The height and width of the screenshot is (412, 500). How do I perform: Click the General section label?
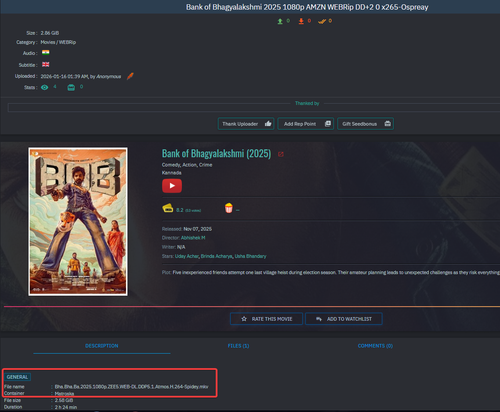(17, 377)
